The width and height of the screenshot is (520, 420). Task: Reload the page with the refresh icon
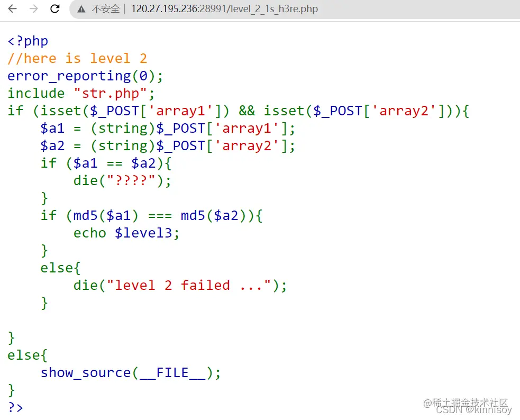[54, 8]
